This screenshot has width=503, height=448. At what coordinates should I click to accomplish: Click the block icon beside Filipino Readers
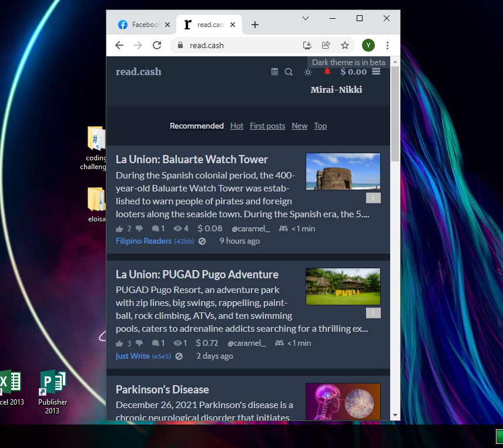click(202, 241)
